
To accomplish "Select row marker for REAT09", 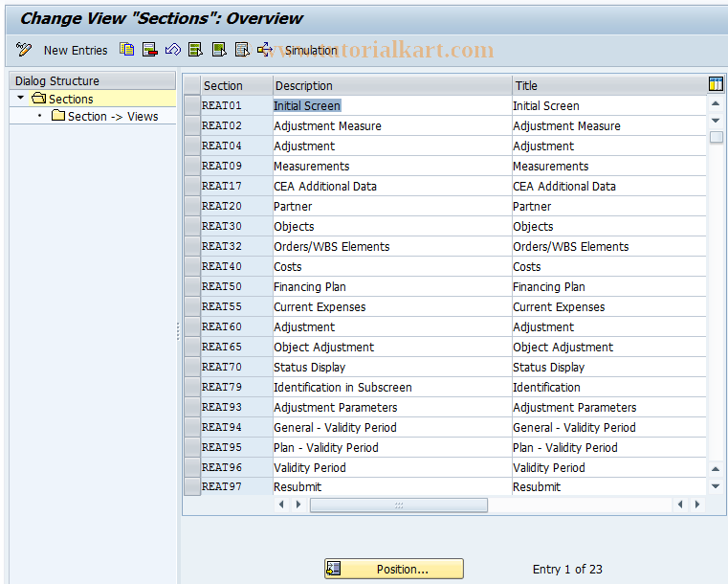I will click(191, 166).
